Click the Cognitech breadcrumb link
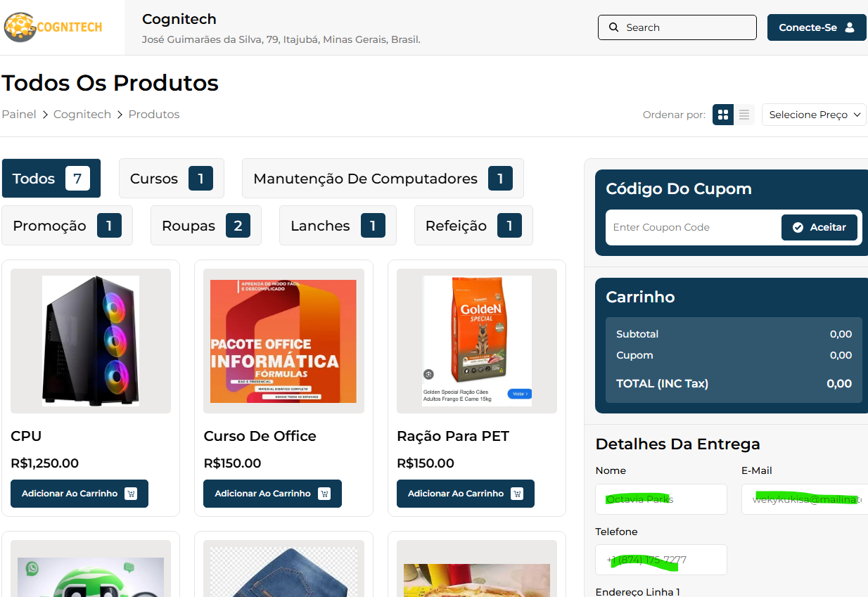The image size is (868, 597). (82, 115)
